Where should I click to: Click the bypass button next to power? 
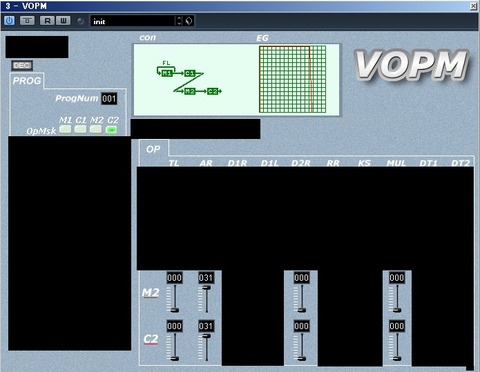tap(27, 21)
